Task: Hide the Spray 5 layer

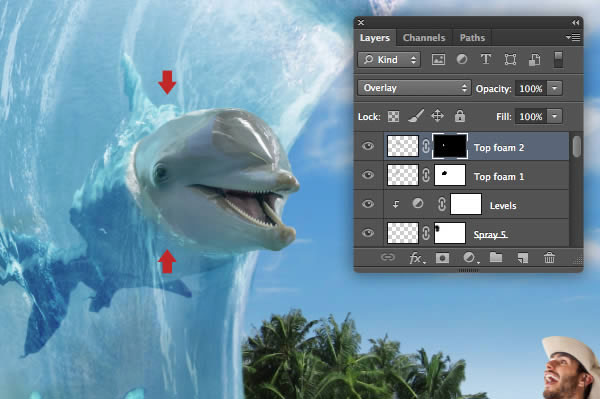Action: 368,233
